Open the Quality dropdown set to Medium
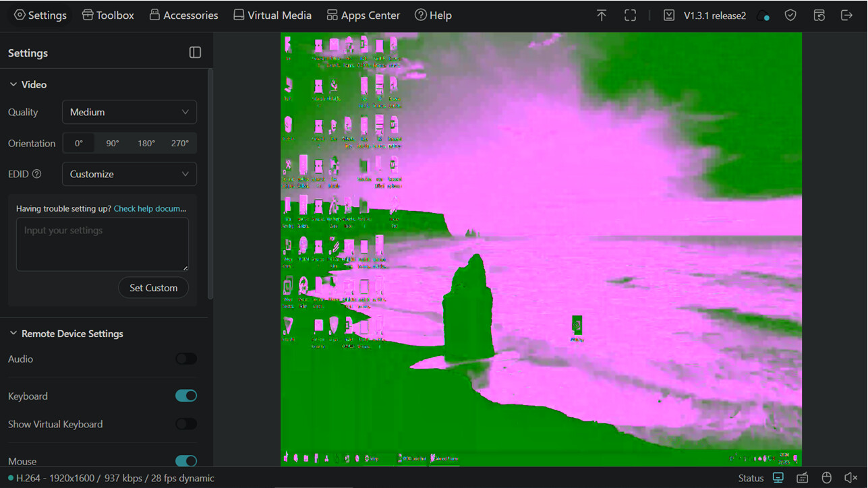The width and height of the screenshot is (868, 488). (129, 112)
